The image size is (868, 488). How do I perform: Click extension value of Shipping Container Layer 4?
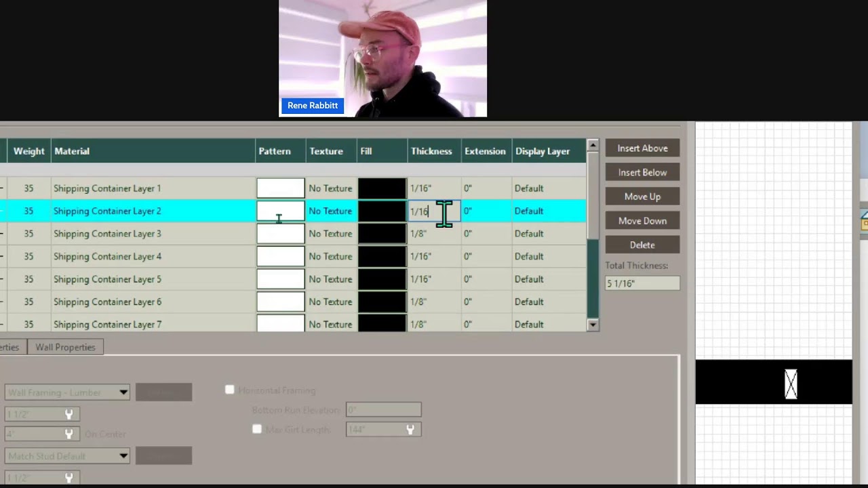[x=468, y=256]
